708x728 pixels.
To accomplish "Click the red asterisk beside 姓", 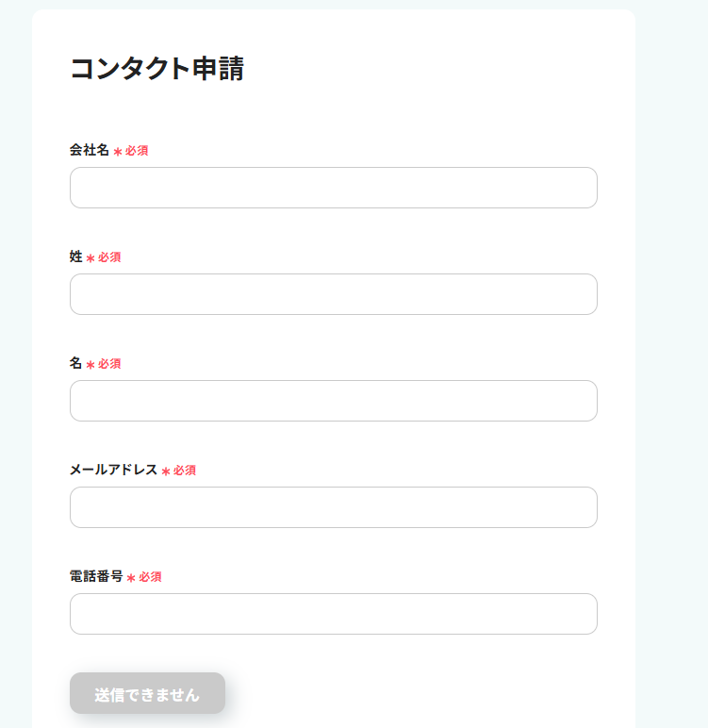I will [x=91, y=258].
